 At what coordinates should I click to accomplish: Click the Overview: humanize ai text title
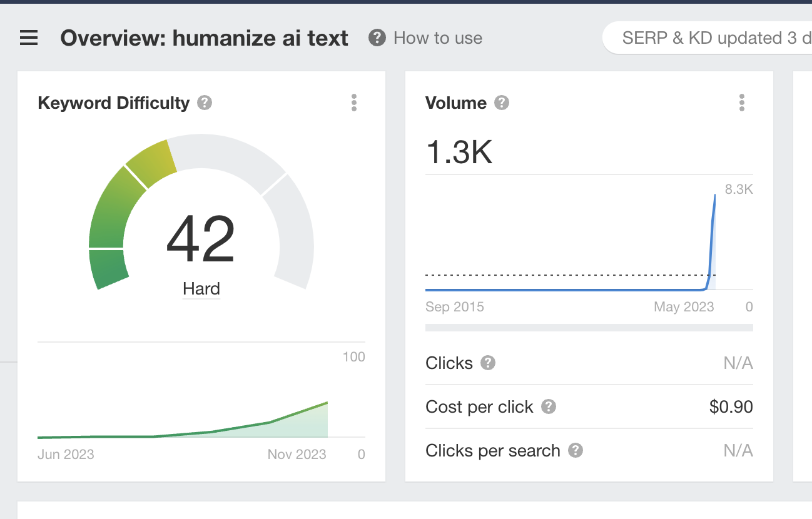204,38
